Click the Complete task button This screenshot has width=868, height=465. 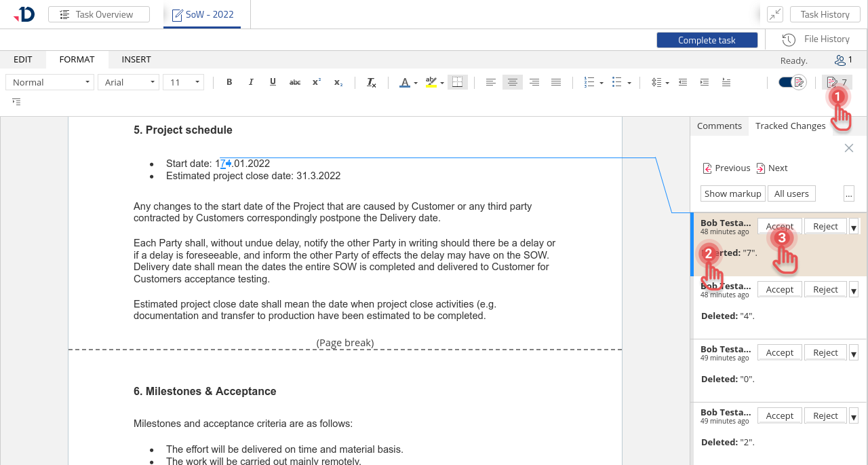click(x=707, y=40)
